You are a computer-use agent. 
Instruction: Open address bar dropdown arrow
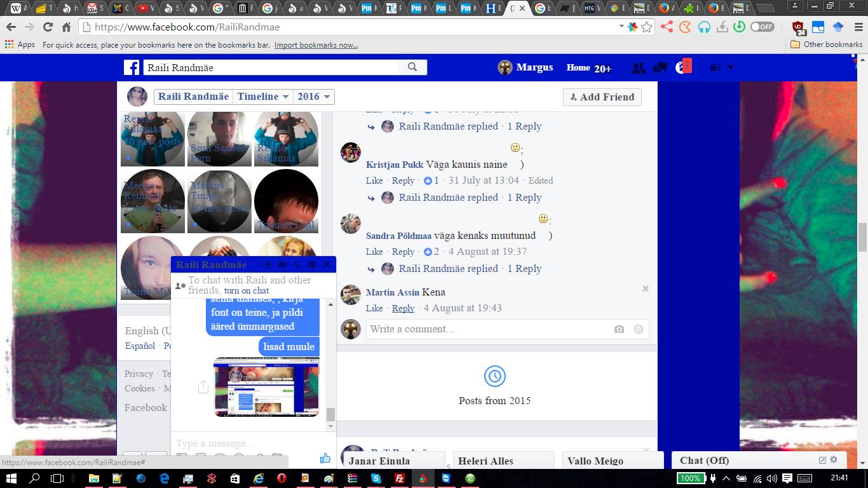coord(621,27)
